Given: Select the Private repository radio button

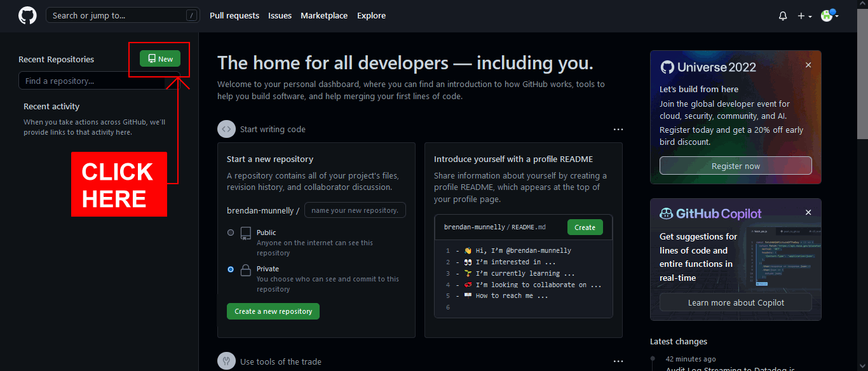Looking at the screenshot, I should coord(231,269).
